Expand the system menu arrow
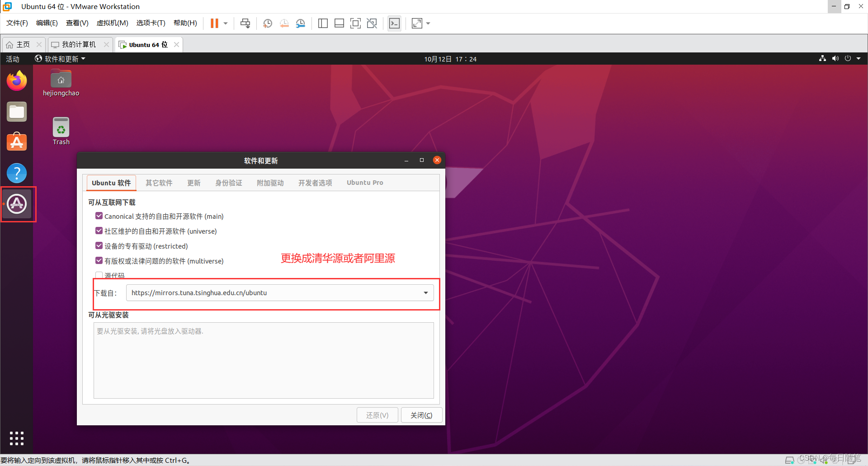 point(859,58)
